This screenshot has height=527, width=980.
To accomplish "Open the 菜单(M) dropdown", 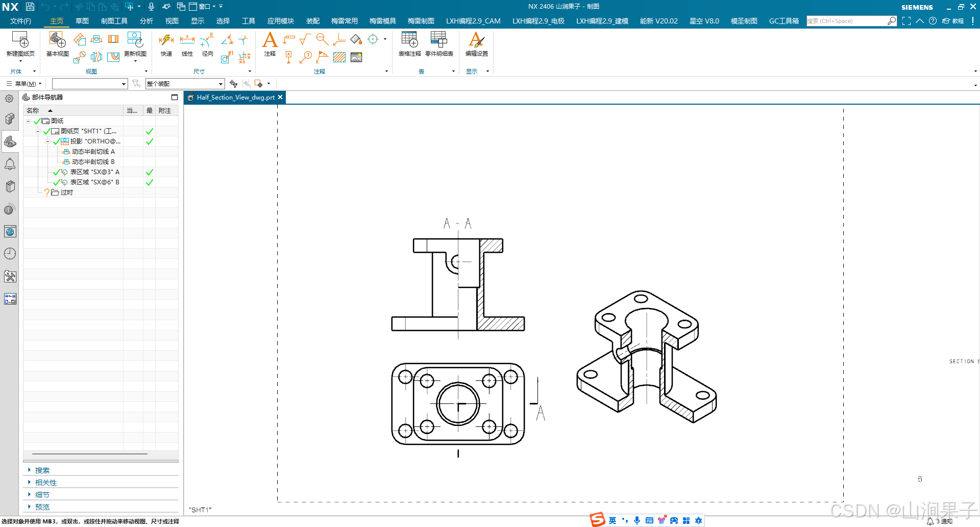I will click(24, 84).
